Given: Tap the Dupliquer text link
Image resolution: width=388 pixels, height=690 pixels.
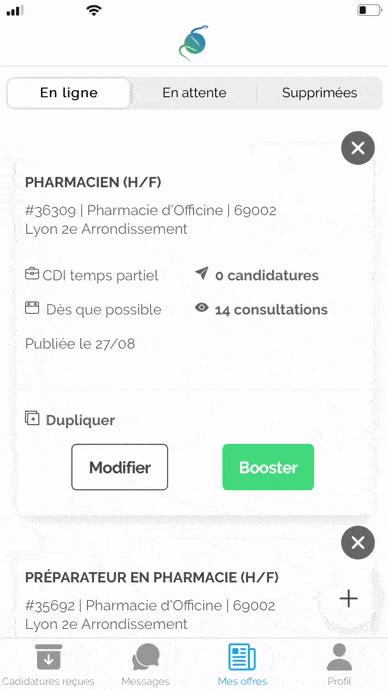Looking at the screenshot, I should pos(81,420).
